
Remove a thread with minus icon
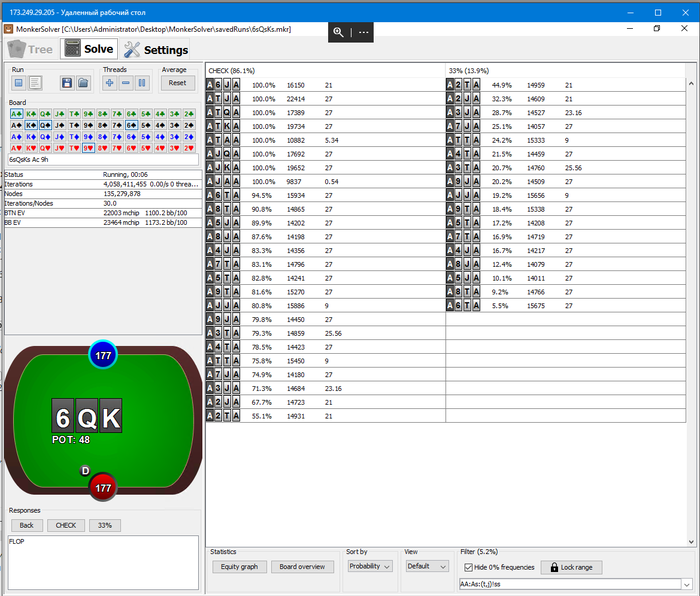pos(126,83)
